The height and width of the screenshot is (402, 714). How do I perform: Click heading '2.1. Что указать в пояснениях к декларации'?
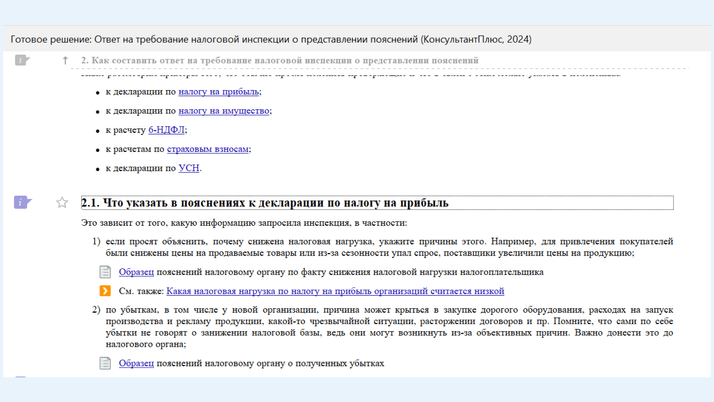click(265, 203)
